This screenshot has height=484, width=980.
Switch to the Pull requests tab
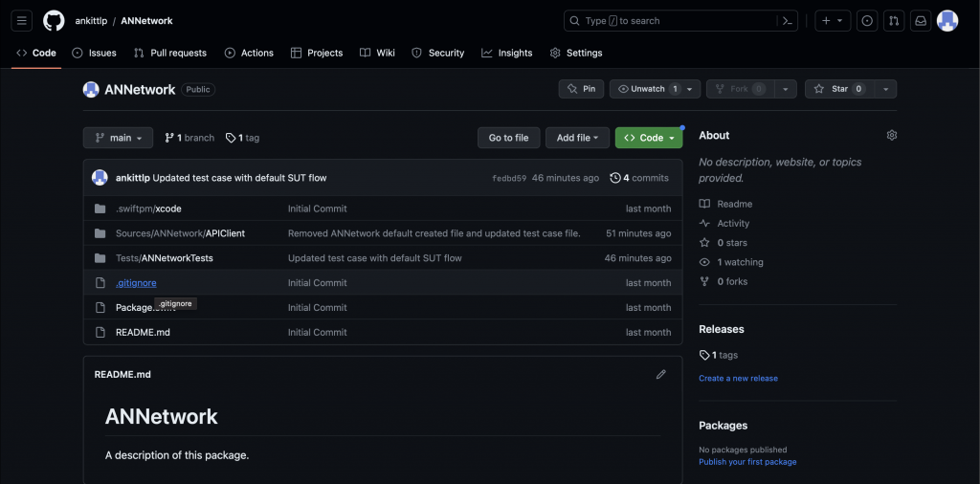point(170,53)
